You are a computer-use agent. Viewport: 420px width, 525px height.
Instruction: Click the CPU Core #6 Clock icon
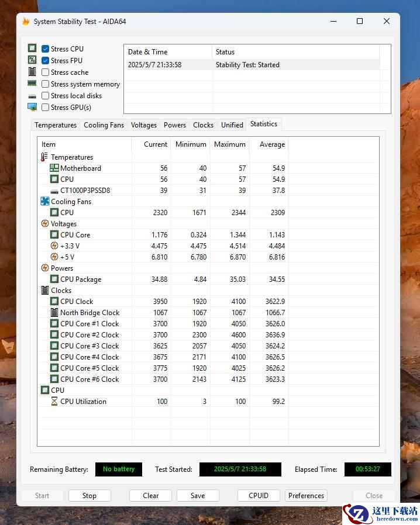pyautogui.click(x=54, y=379)
